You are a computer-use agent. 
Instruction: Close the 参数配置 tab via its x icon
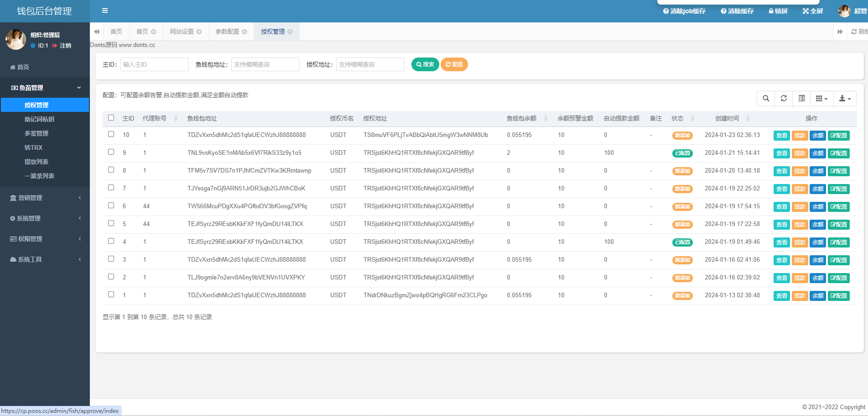click(244, 32)
